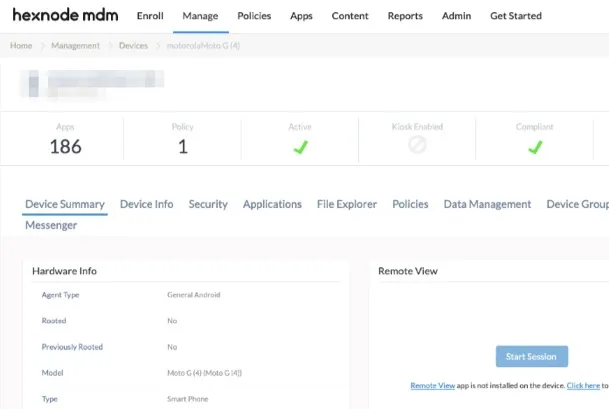Click the Previously Rooted label
Image resolution: width=609 pixels, height=409 pixels.
coord(72,347)
